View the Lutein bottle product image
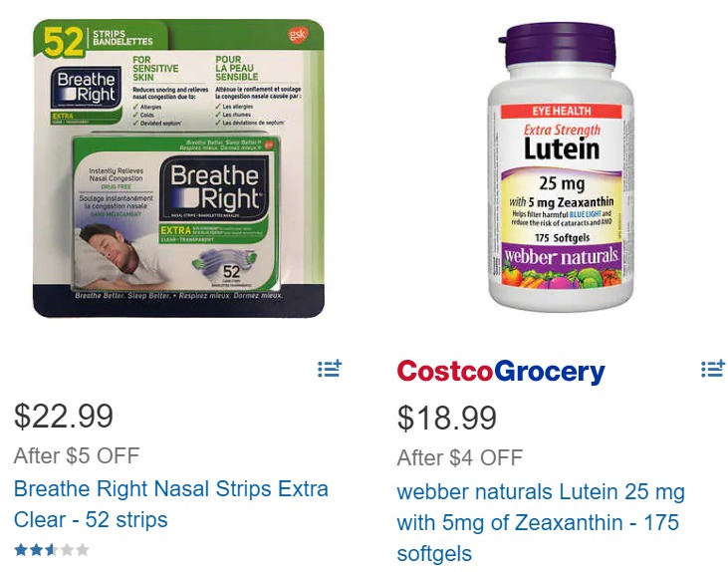 (561, 167)
